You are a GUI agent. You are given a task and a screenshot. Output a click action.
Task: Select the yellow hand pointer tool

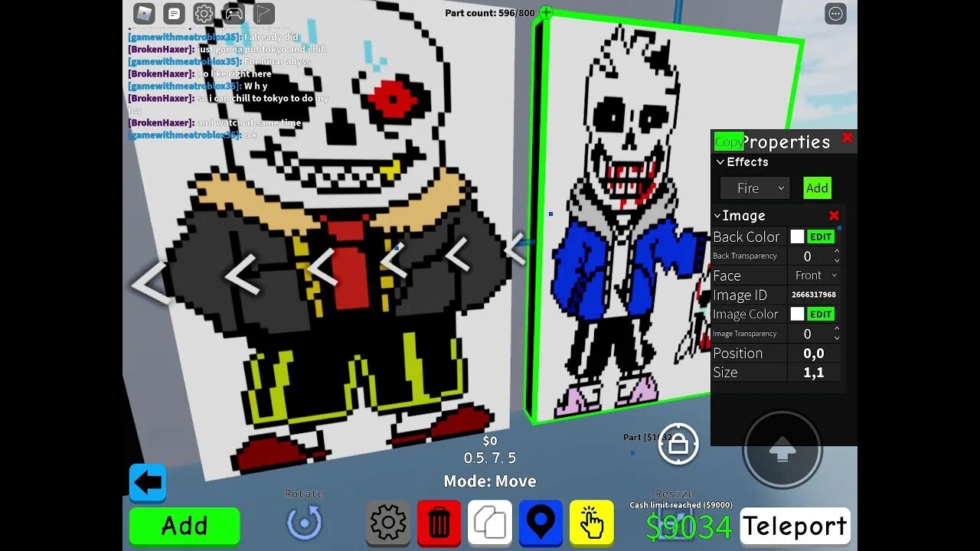pos(591,523)
